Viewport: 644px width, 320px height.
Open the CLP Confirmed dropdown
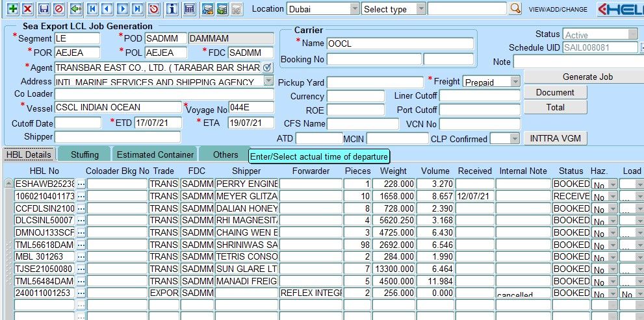click(515, 138)
